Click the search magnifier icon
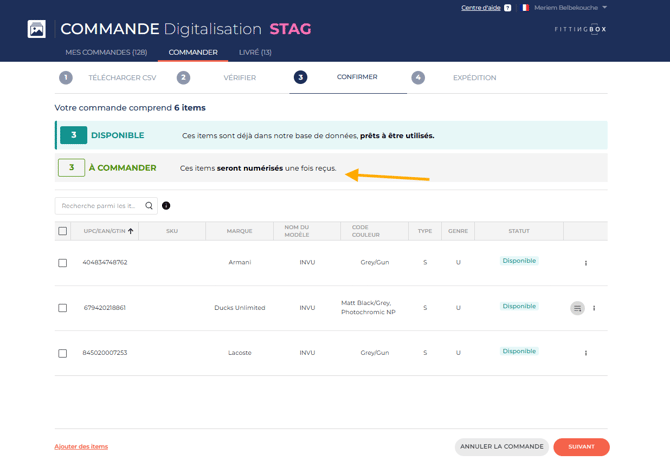This screenshot has width=670, height=461. 149,206
